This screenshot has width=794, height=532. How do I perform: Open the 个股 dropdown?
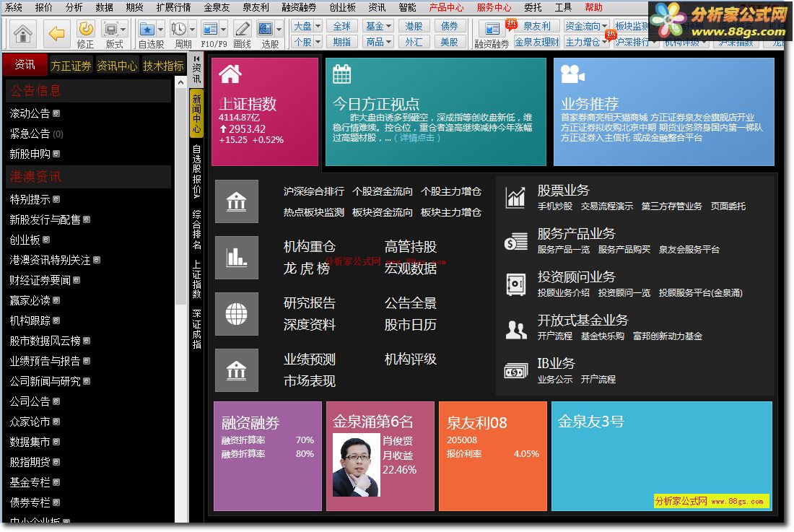click(307, 42)
